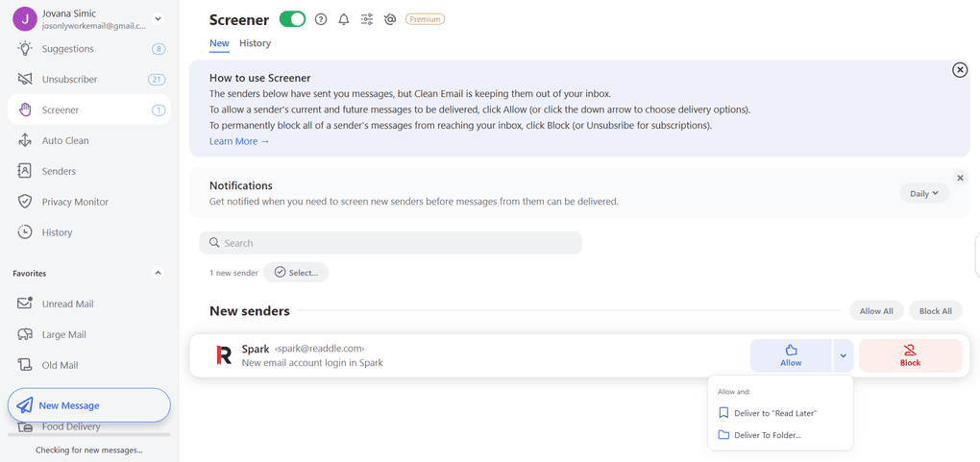This screenshot has height=462, width=980.
Task: Click the Old Mail scroll icon
Action: pos(24,364)
